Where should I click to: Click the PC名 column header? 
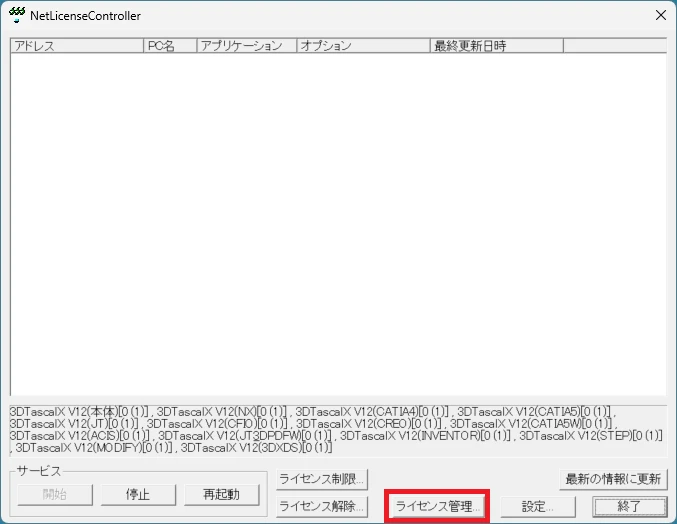169,46
